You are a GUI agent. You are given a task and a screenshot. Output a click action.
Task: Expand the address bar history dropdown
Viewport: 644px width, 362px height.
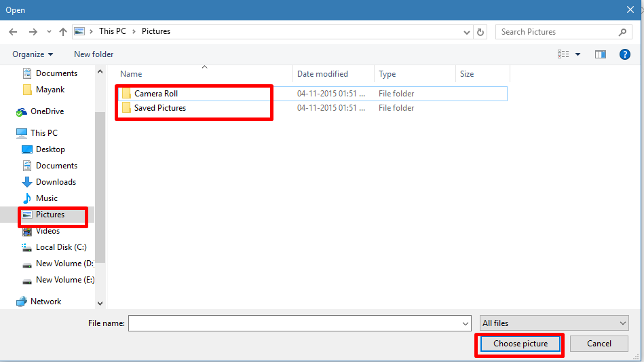click(467, 32)
